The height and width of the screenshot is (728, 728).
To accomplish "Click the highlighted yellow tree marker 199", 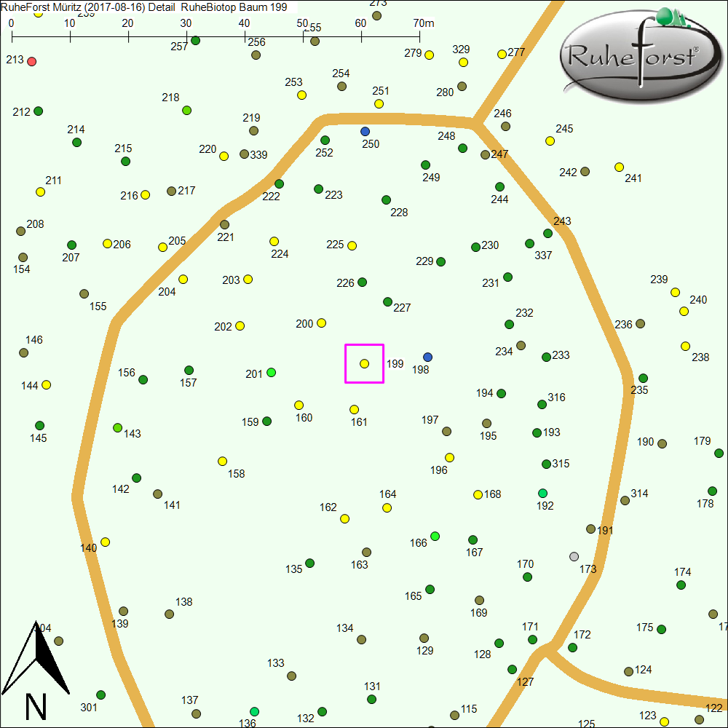I will pyautogui.click(x=365, y=363).
